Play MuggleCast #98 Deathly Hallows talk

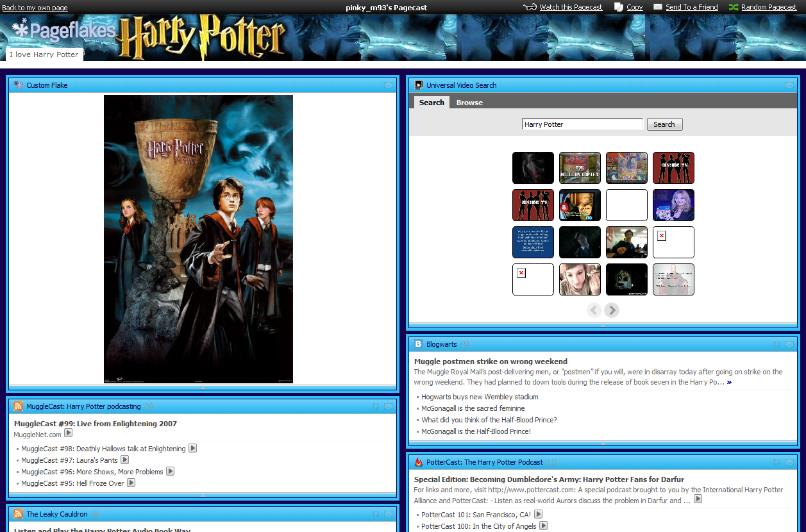pos(192,448)
